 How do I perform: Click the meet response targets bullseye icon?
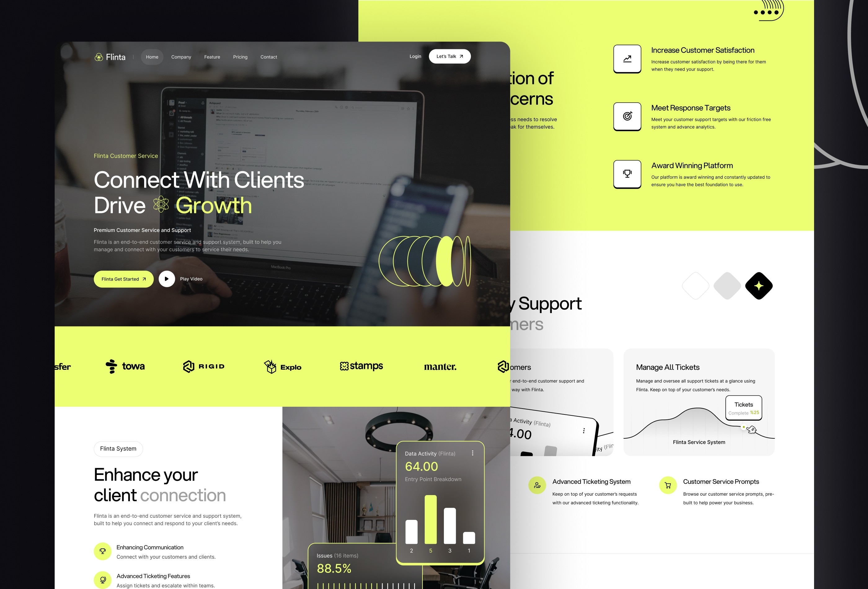(627, 116)
